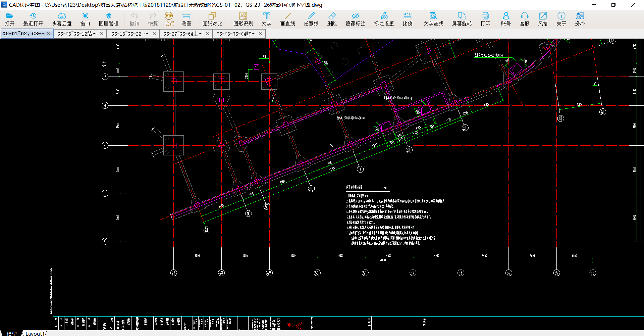Click the 比例 scale tool
Viewport: 644px width, 336px height.
(x=408, y=19)
